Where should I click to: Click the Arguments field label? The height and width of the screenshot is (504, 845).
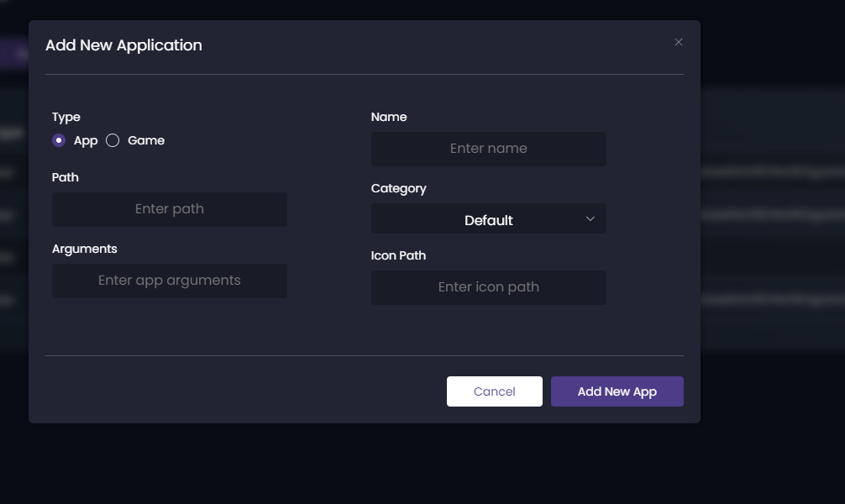pos(85,249)
